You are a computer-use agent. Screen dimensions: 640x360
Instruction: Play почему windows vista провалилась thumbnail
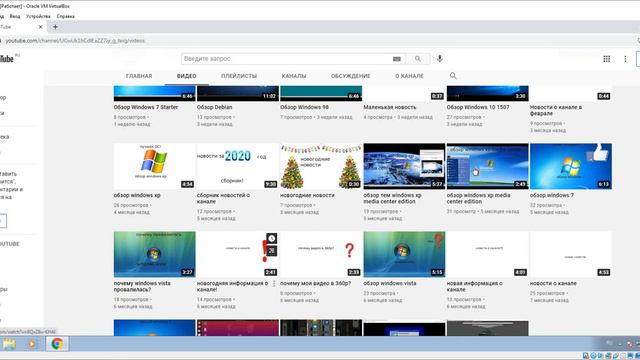154,254
